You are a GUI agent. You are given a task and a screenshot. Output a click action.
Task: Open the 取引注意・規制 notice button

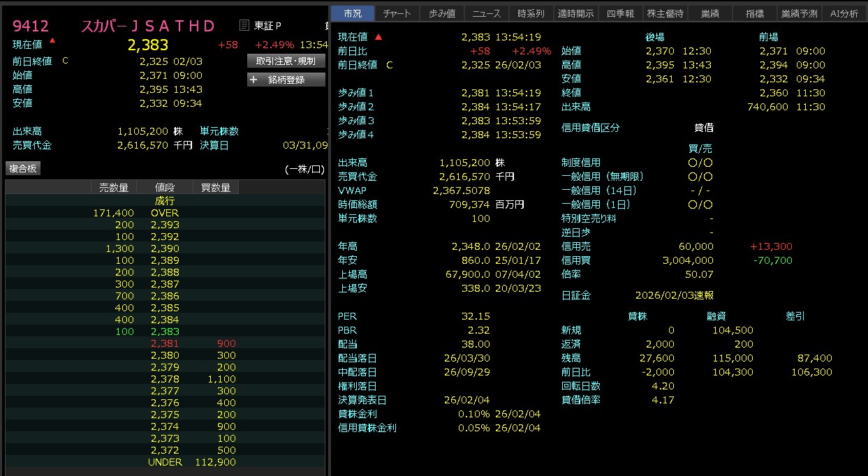pyautogui.click(x=286, y=61)
